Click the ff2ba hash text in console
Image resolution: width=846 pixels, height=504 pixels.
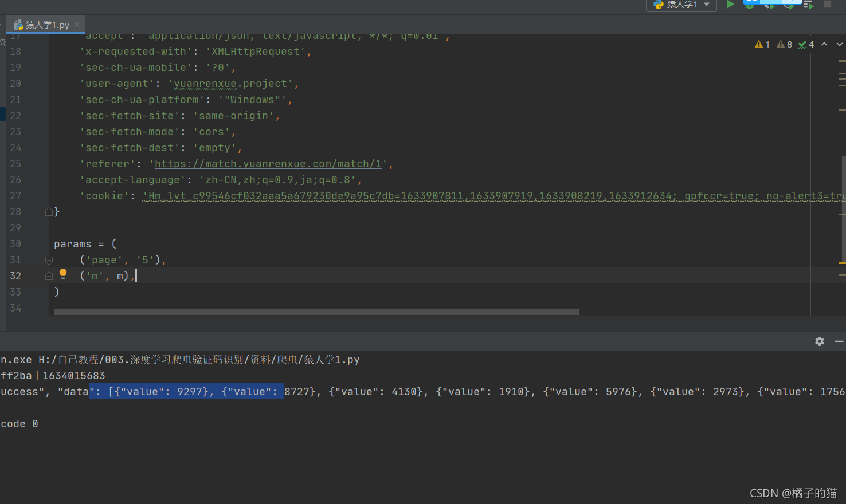pos(16,376)
